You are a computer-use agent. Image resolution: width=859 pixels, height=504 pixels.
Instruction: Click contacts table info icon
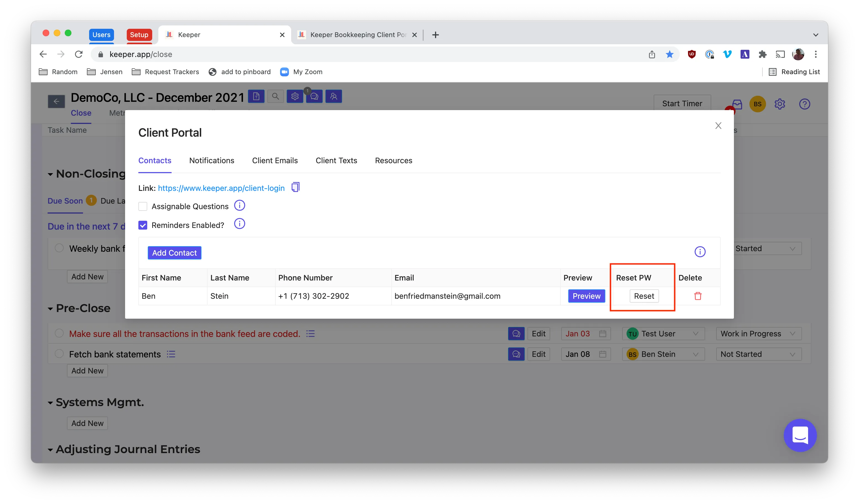point(700,252)
